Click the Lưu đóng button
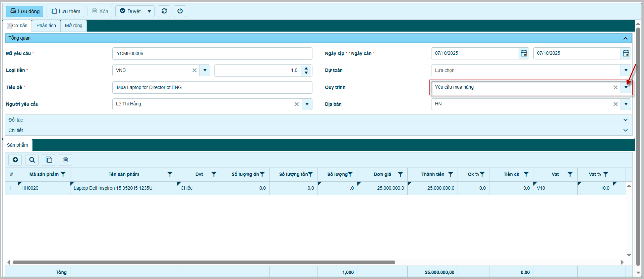Screen dimensions: 644x279 [x=25, y=11]
